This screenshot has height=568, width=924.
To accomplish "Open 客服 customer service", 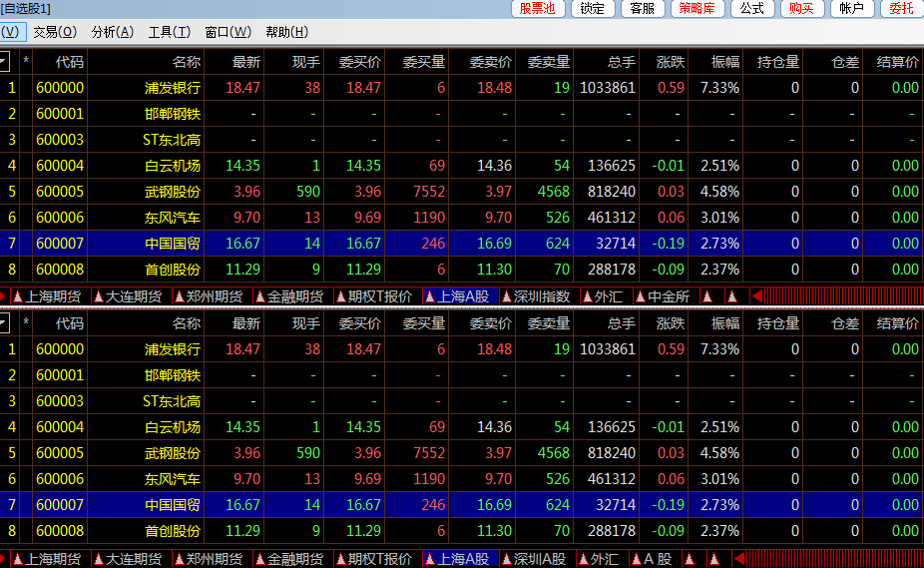I will click(643, 8).
